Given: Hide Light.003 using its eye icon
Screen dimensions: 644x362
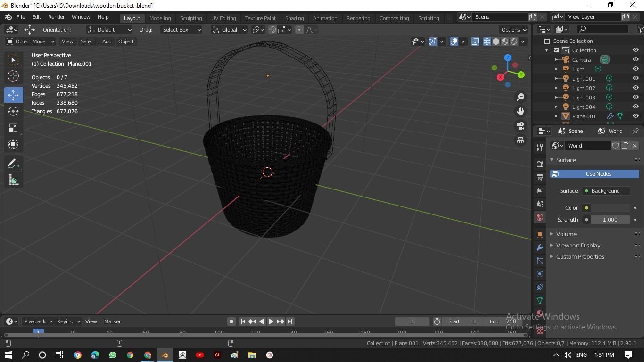Looking at the screenshot, I should [x=636, y=98].
